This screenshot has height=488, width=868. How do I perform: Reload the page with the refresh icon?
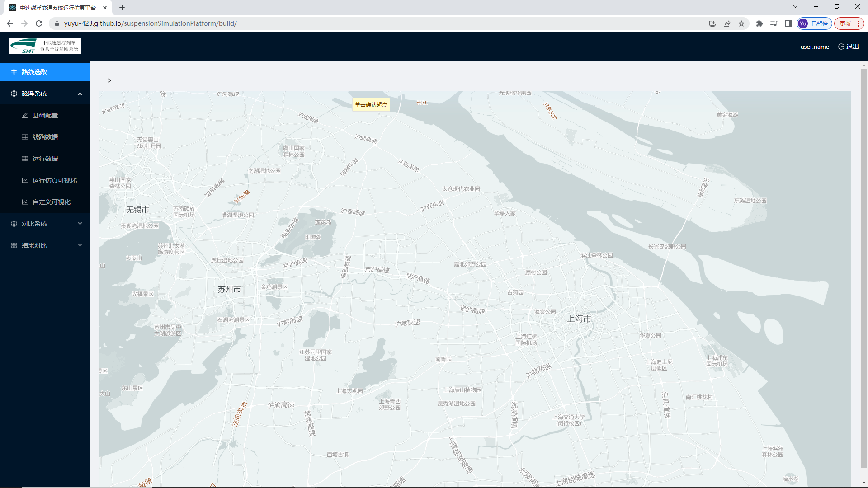click(39, 23)
